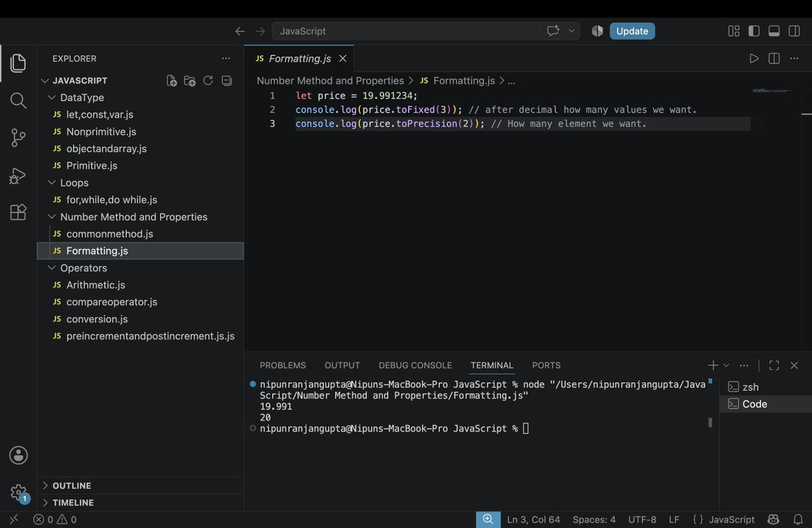The height and width of the screenshot is (528, 812).
Task: Open the chat icon in title bar
Action: click(553, 31)
